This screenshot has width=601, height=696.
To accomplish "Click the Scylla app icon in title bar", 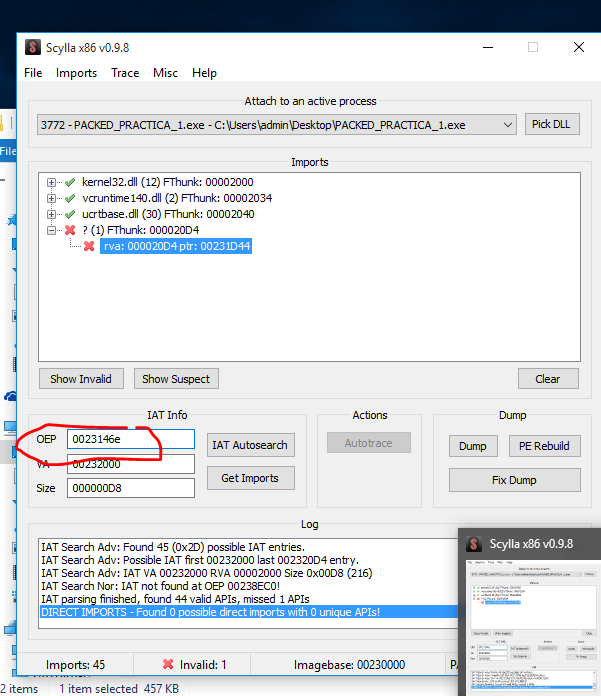I will point(33,47).
